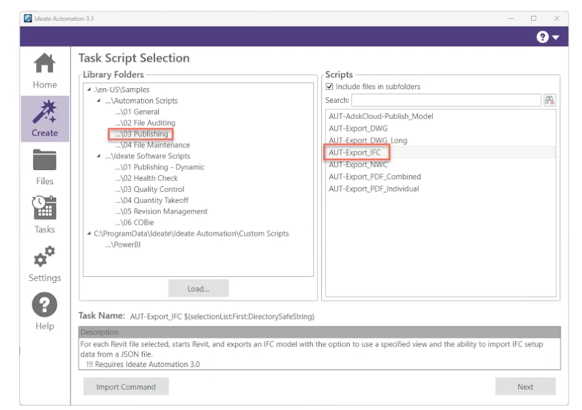Select the Ideate Software Scripts folder label
The width and height of the screenshot is (582, 410).
point(148,156)
